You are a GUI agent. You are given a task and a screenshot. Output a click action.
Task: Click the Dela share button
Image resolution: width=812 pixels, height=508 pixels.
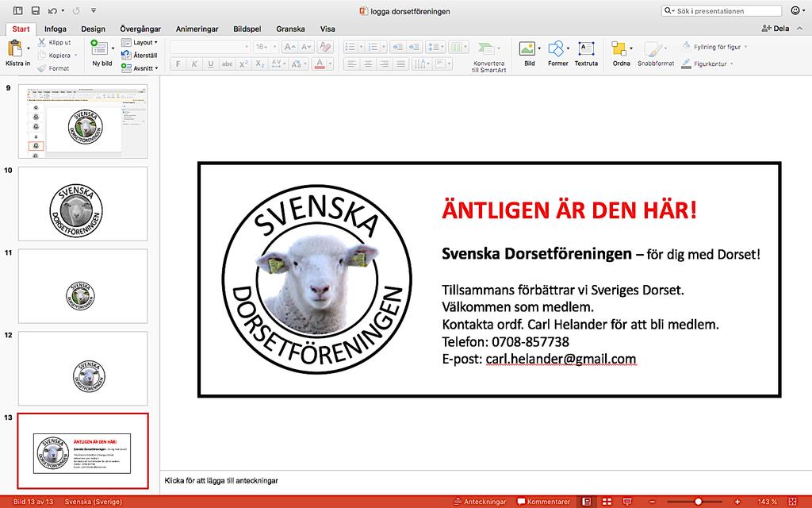[x=776, y=29]
